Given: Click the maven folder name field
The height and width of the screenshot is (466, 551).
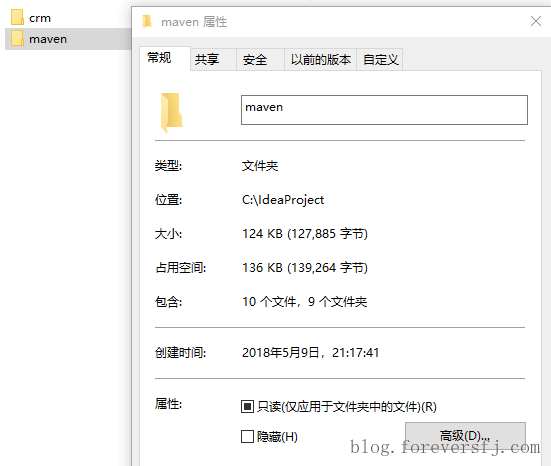Looking at the screenshot, I should 384,110.
